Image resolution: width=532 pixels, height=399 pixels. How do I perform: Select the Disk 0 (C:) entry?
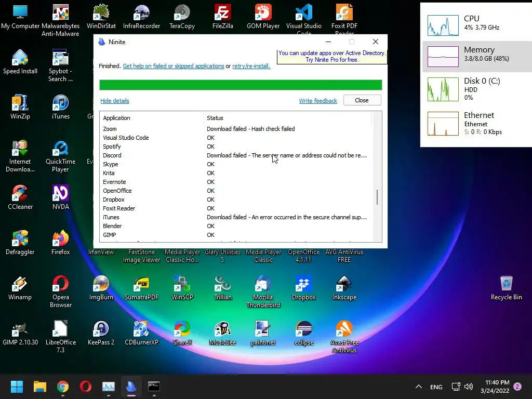[477, 89]
